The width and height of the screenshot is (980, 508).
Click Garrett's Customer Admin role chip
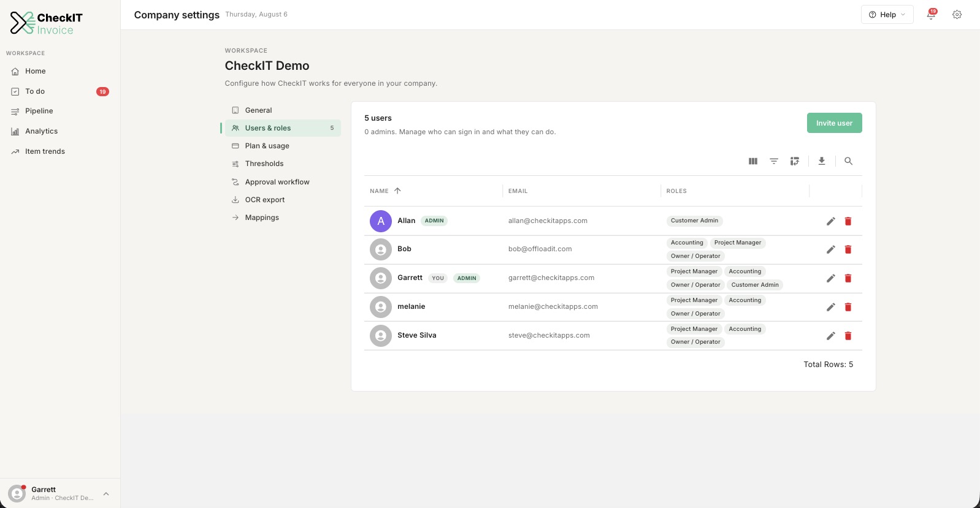pos(755,285)
